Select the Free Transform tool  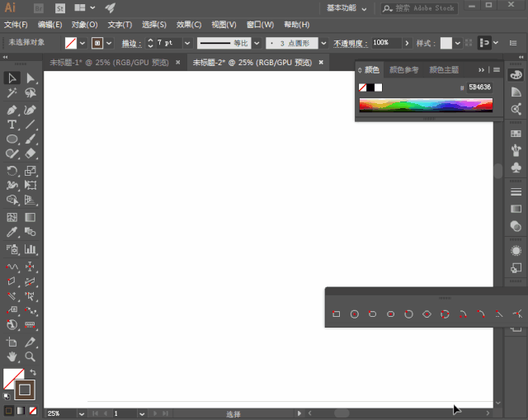pos(31,185)
